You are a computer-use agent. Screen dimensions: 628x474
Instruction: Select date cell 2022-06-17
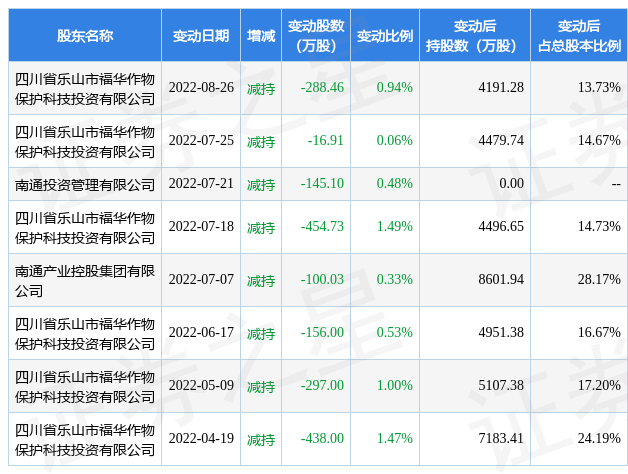(x=201, y=332)
